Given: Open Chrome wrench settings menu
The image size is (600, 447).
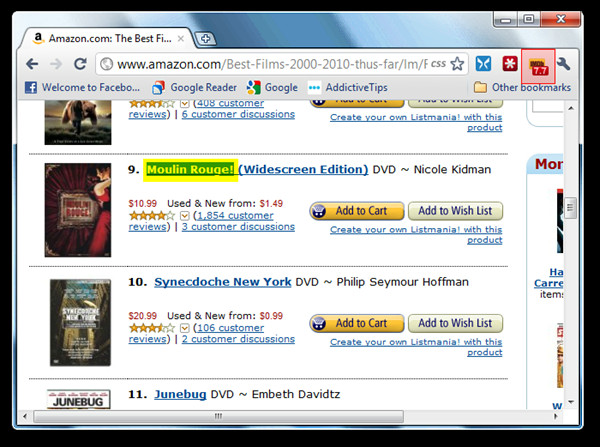Looking at the screenshot, I should point(564,64).
